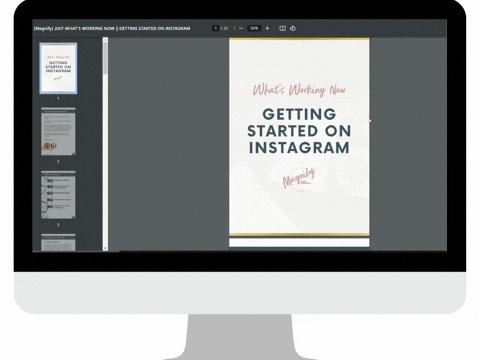Click the "Getting Started on Instagram" heading
Viewport: 480px width, 360px height.
tap(299, 131)
